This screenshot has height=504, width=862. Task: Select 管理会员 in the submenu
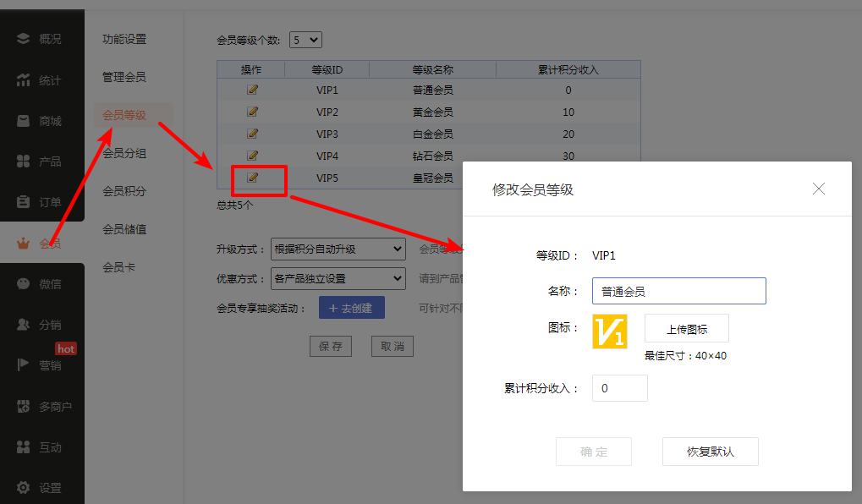coord(124,77)
